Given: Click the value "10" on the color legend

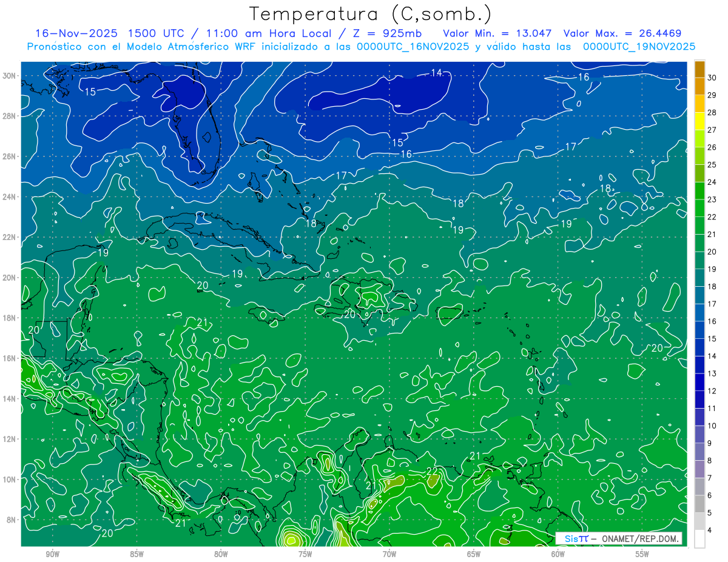Looking at the screenshot, I should tap(712, 426).
